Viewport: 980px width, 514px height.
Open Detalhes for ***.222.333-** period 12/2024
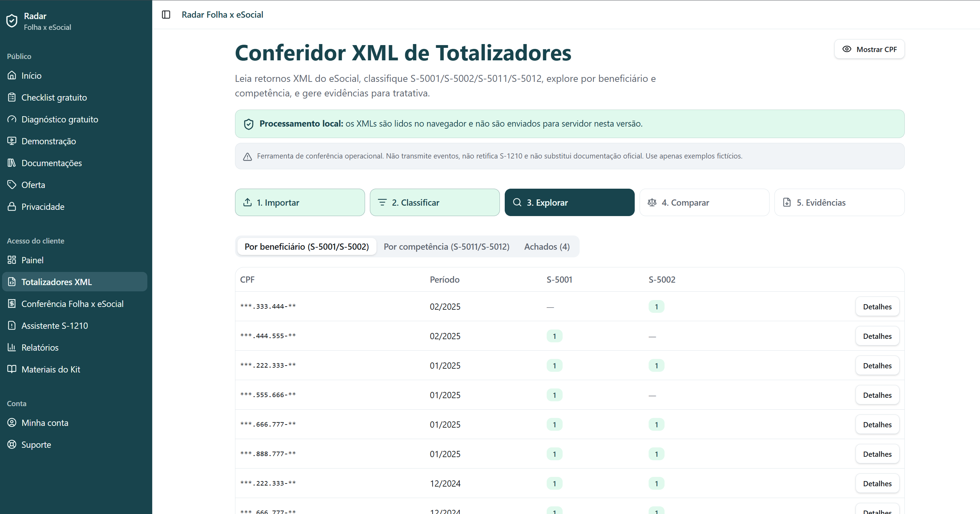[877, 483]
